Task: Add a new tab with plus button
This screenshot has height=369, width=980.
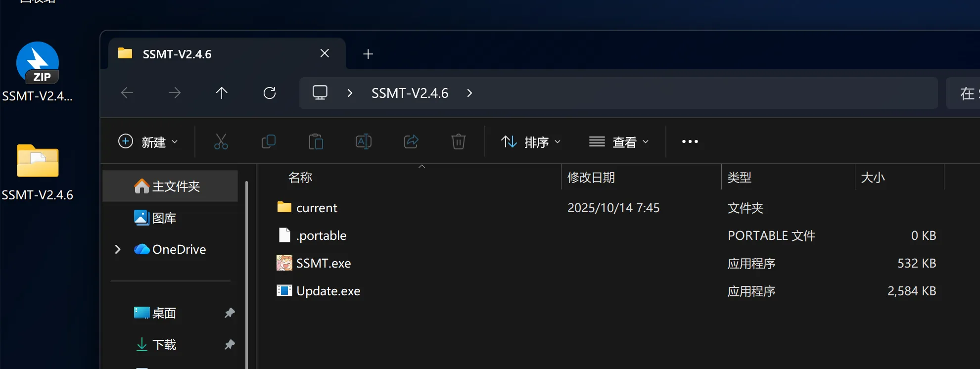Action: 368,54
